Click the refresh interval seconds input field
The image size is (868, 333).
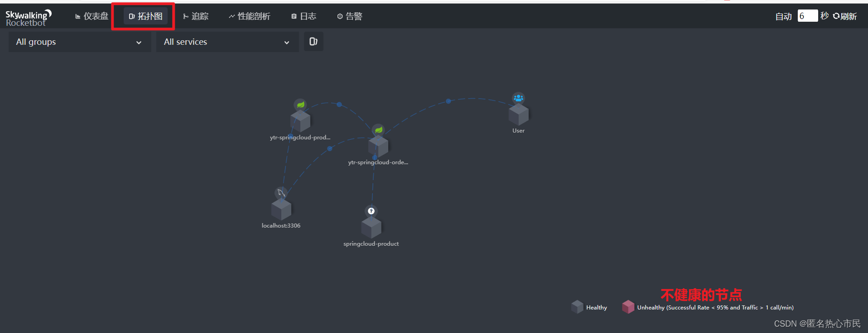pos(807,16)
